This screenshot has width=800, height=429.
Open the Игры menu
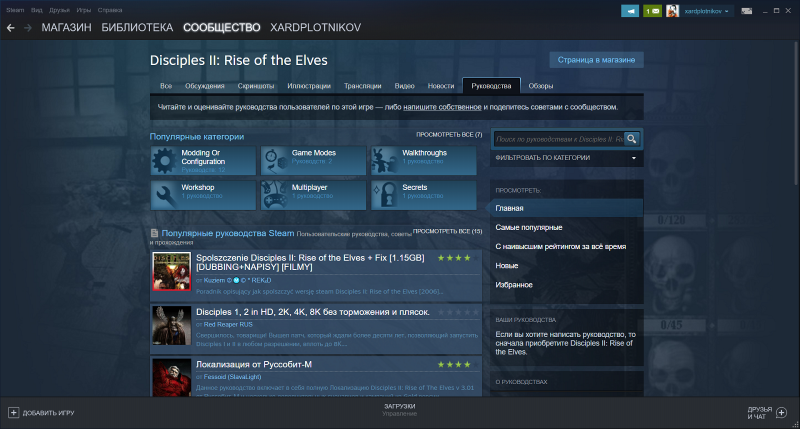click(84, 10)
